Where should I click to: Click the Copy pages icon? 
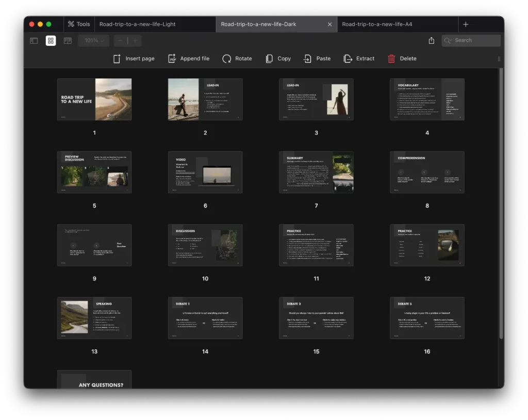(269, 59)
